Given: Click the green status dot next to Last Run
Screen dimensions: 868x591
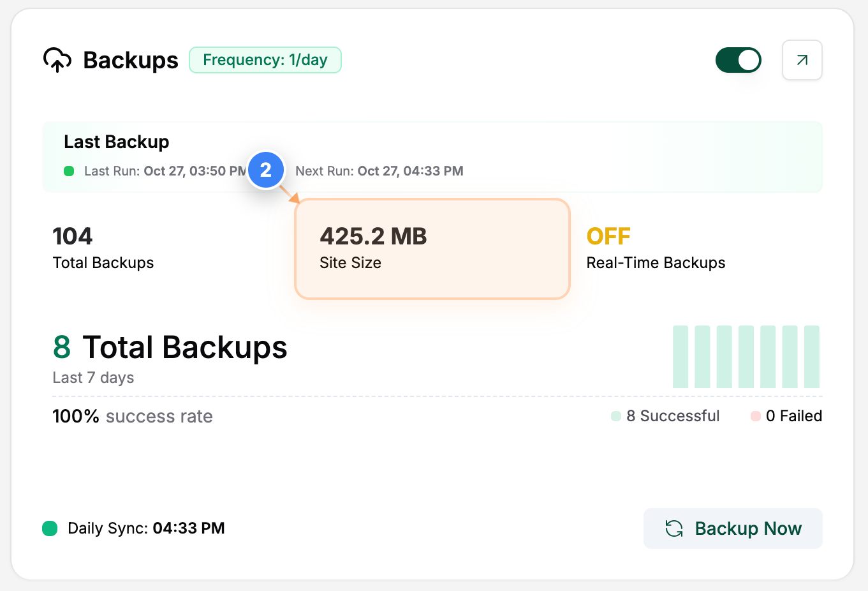Looking at the screenshot, I should pos(68,171).
